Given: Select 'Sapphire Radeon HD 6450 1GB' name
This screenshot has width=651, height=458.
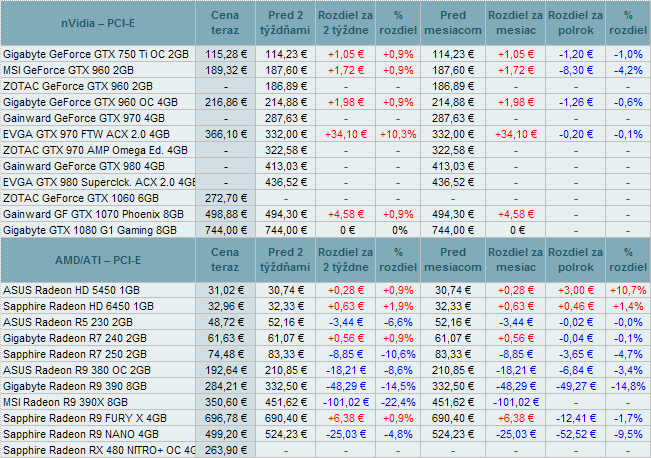Looking at the screenshot, I should (x=78, y=306).
